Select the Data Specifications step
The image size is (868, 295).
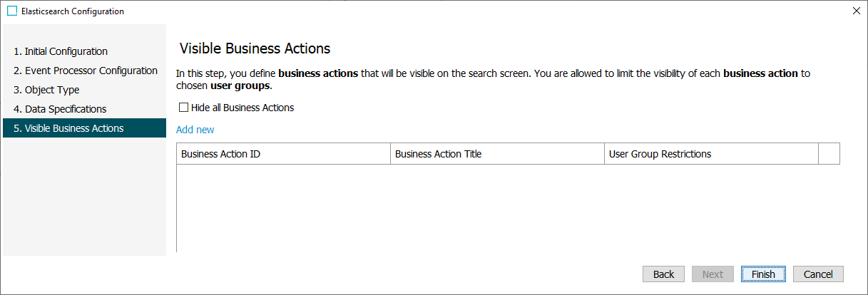[60, 109]
